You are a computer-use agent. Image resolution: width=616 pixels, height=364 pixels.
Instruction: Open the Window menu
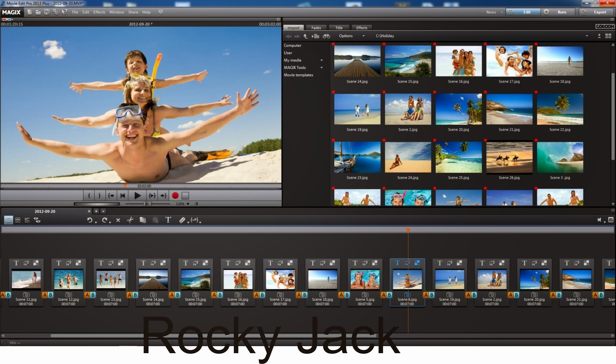click(117, 12)
